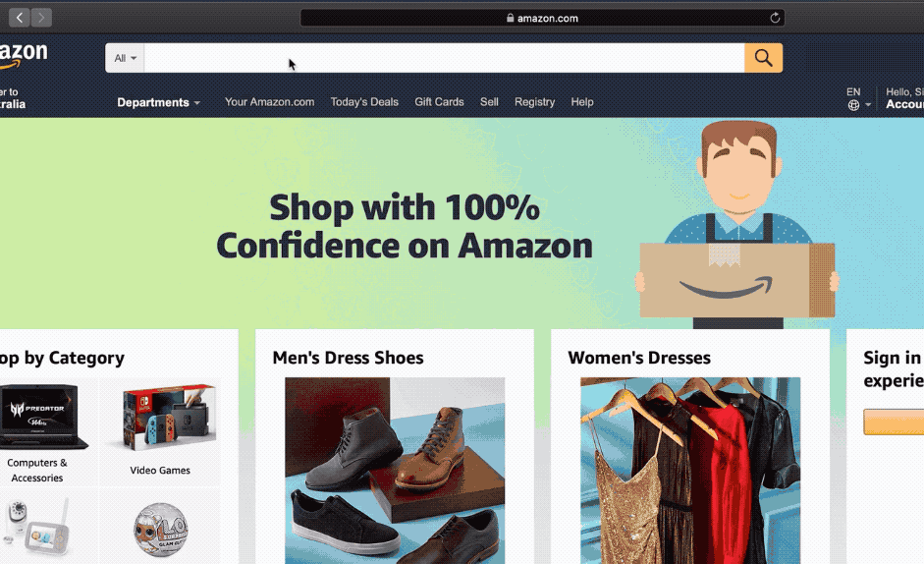924x564 pixels.
Task: Click the Help link
Action: [x=581, y=102]
